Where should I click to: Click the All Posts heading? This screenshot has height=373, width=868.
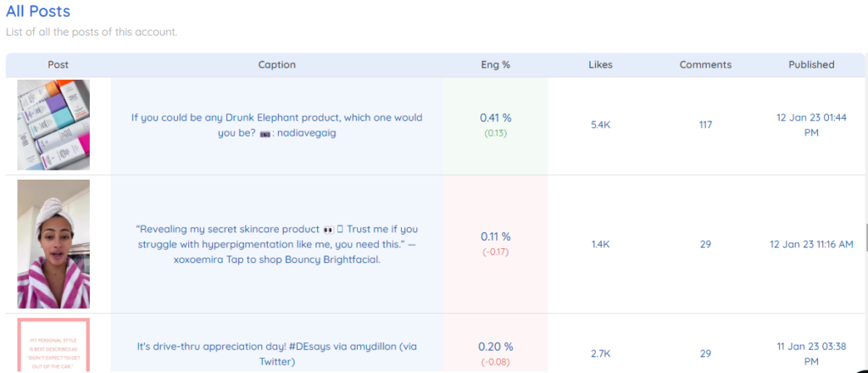click(x=38, y=11)
